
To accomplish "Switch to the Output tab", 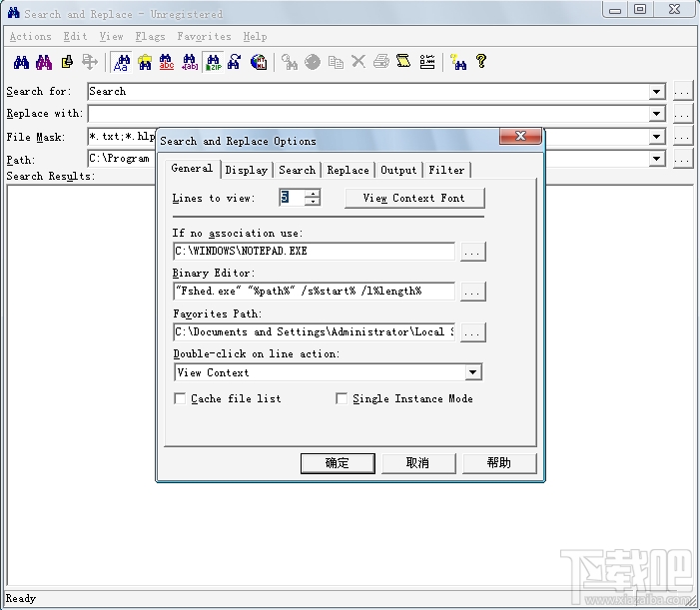I will 398,170.
